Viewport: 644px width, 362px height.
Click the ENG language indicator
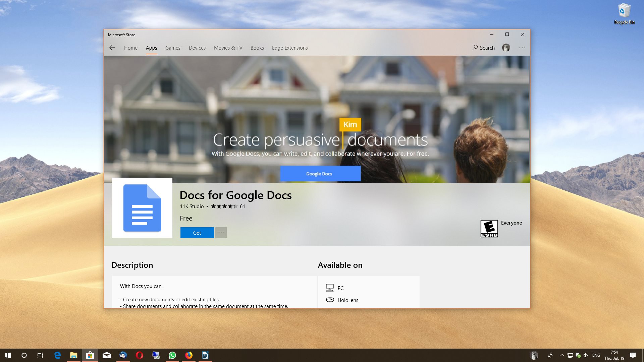coord(596,355)
